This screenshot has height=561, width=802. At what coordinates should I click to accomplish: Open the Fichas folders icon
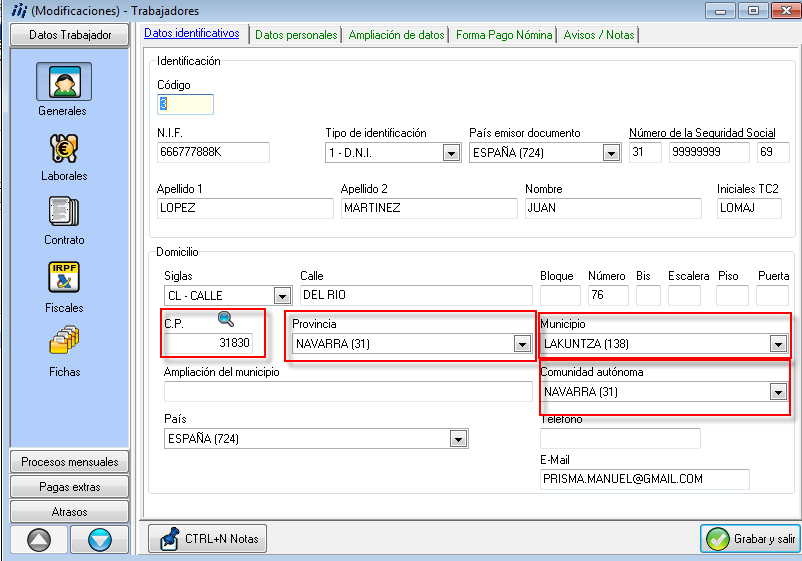coord(64,340)
